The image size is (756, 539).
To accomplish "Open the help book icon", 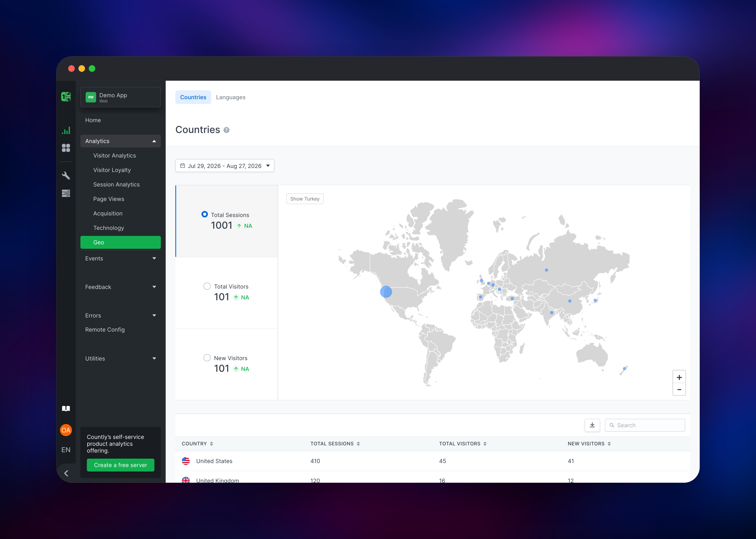I will [66, 409].
